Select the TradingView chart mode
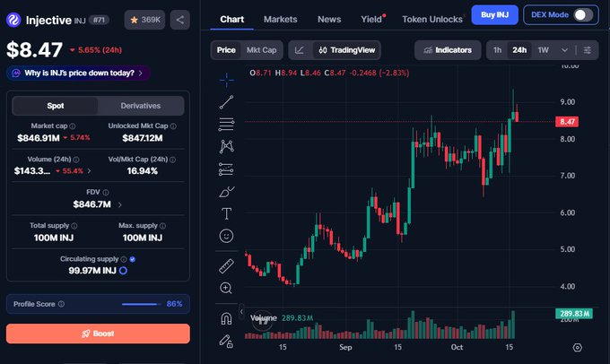The height and width of the screenshot is (364, 610). pos(346,50)
